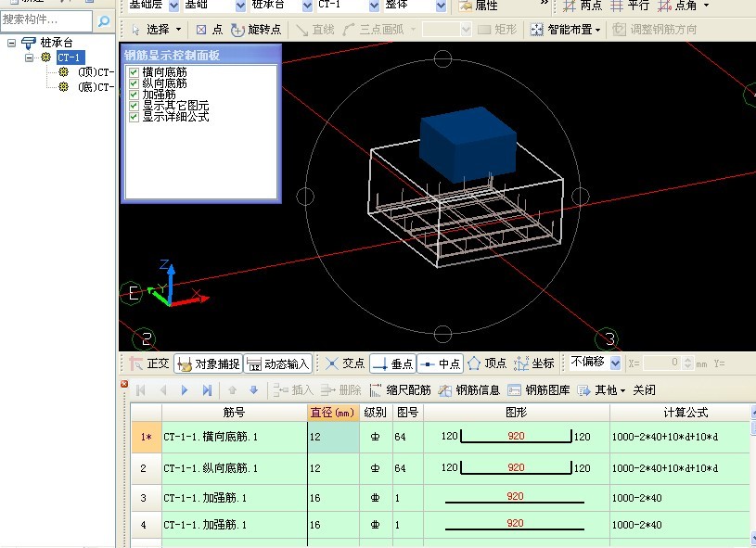Toggle the 横向底筋 checkbox
Image resolution: width=756 pixels, height=548 pixels.
[x=134, y=72]
